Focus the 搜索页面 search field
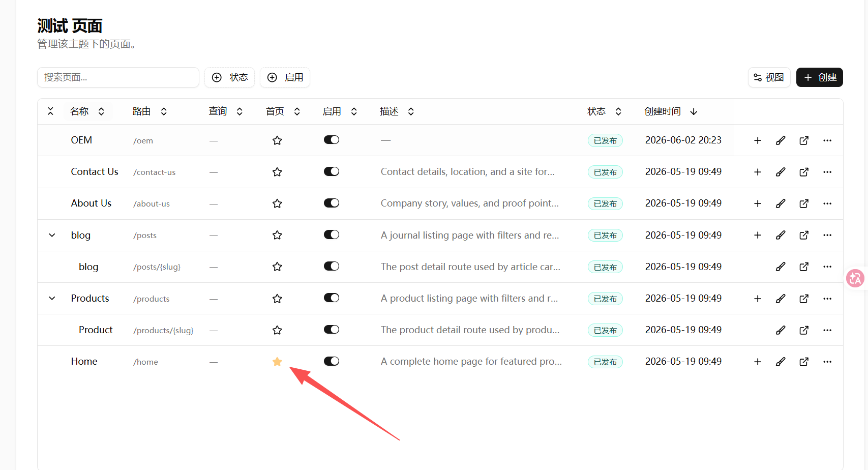Viewport: 868px width, 470px height. point(118,77)
